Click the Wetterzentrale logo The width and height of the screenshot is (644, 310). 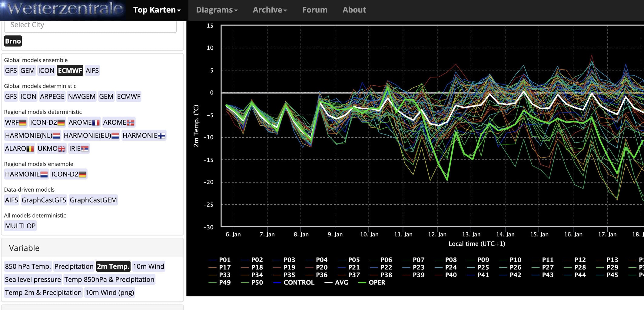click(x=64, y=10)
